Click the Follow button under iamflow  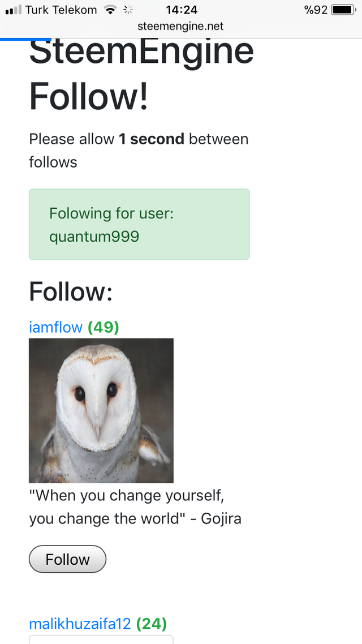point(67,559)
